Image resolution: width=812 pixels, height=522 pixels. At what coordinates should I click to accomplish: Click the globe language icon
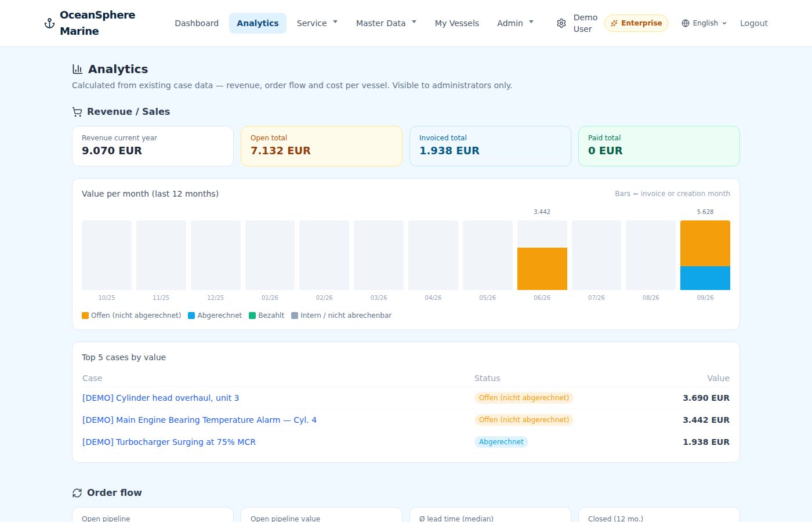686,23
